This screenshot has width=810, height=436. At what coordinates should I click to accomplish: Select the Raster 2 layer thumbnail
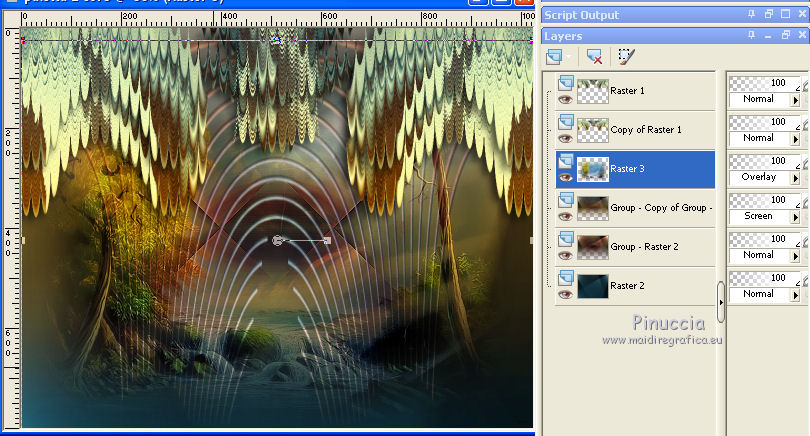pos(593,286)
